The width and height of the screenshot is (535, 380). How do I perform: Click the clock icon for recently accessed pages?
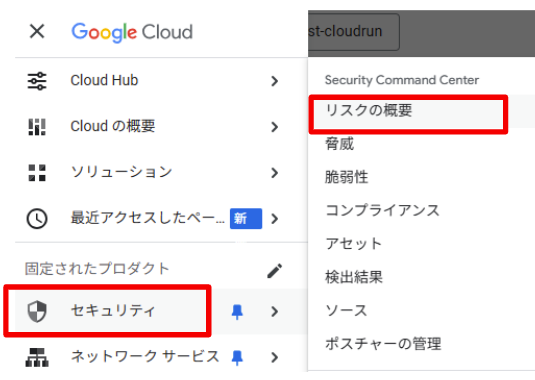pyautogui.click(x=37, y=218)
